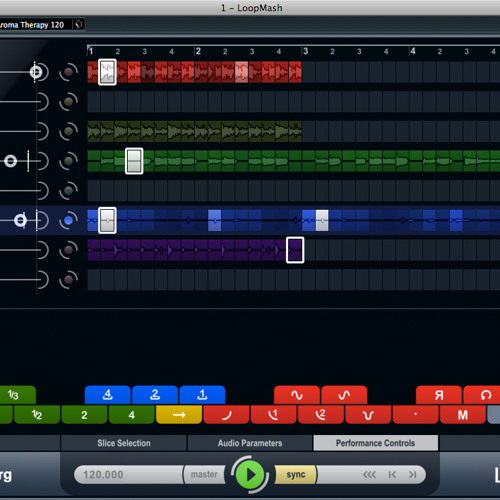Toggle the master tempo button

click(x=204, y=474)
